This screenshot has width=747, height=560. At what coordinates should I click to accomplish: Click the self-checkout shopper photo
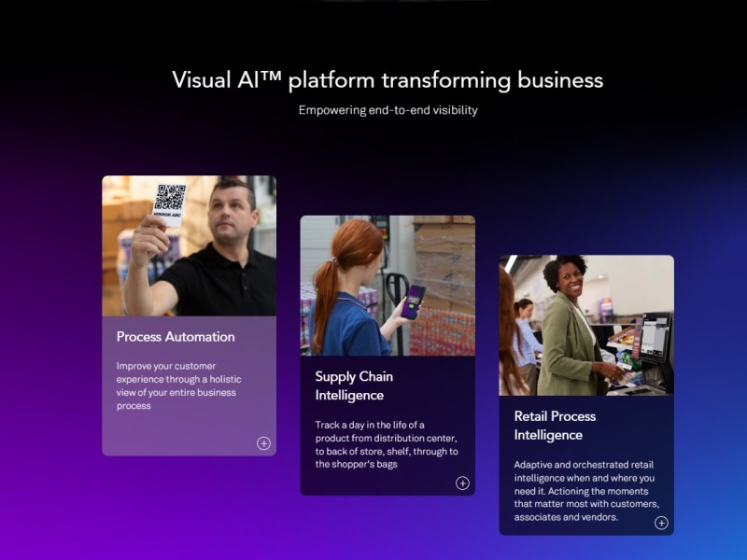(x=586, y=325)
